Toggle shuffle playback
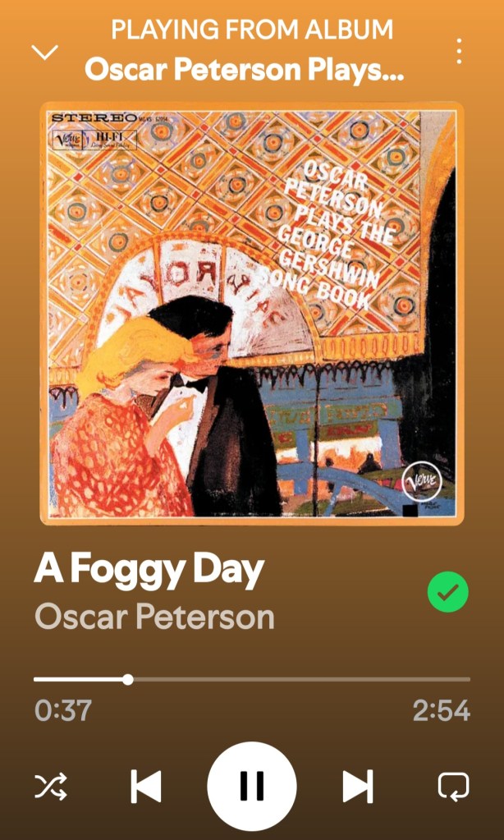This screenshot has width=504, height=840. pyautogui.click(x=51, y=787)
